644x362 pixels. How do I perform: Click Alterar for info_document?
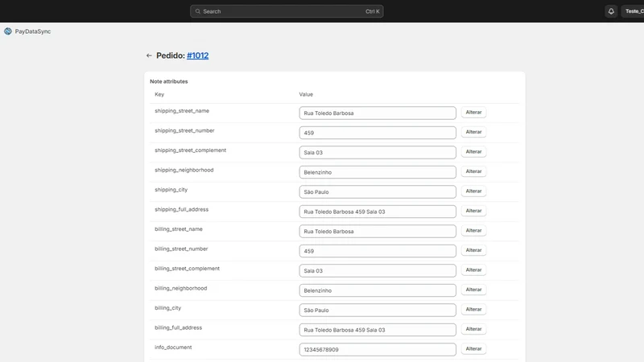tap(473, 348)
